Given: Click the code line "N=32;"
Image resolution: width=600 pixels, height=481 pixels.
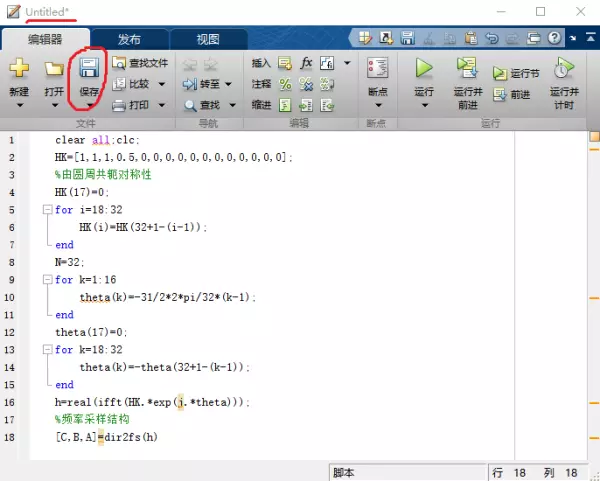Looking at the screenshot, I should pyautogui.click(x=69, y=262).
